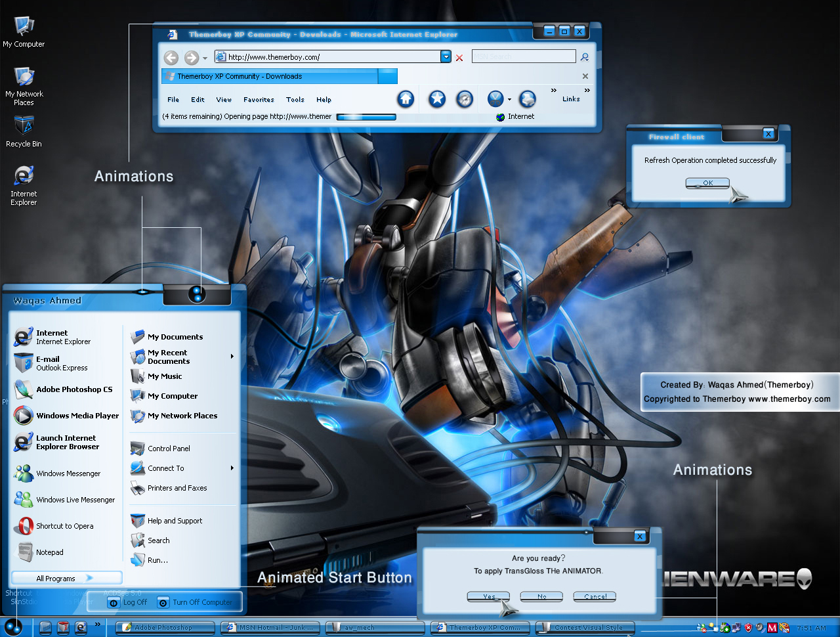Screen dimensions: 840x637
Task: Click the animated Start orb on taskbar
Action: click(x=13, y=626)
